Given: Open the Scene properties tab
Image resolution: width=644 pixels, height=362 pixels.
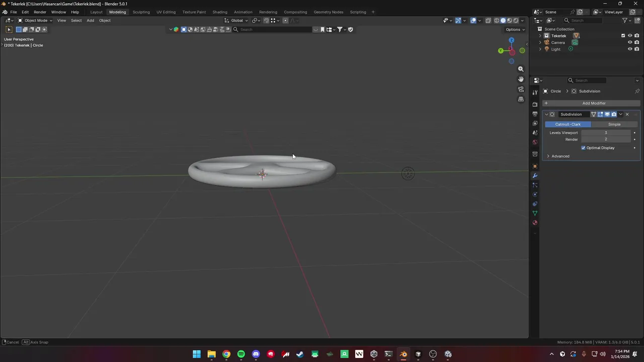Looking at the screenshot, I should tap(535, 133).
